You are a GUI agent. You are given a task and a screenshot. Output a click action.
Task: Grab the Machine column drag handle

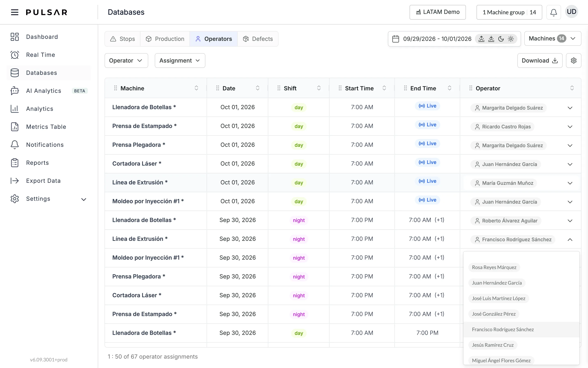115,88
